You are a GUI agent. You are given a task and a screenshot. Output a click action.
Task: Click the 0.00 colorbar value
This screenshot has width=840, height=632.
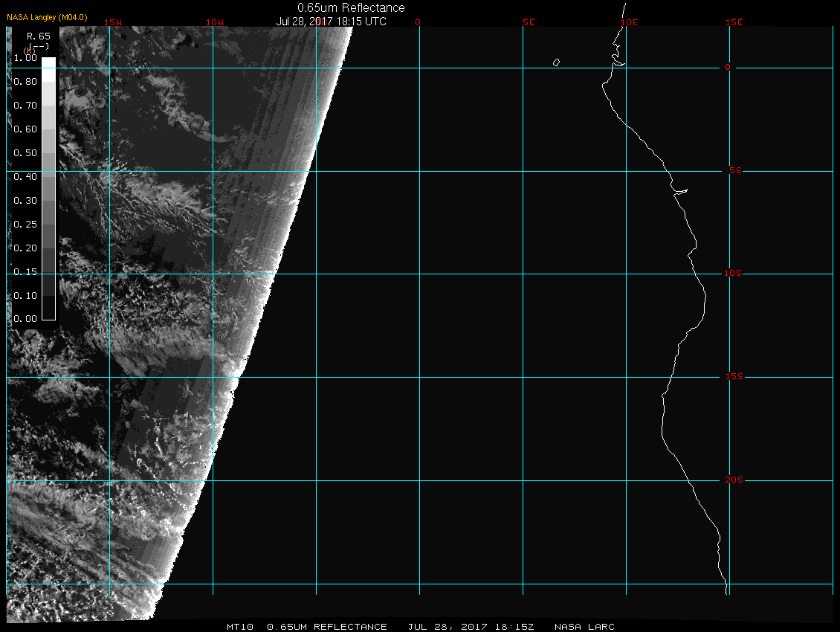point(25,319)
